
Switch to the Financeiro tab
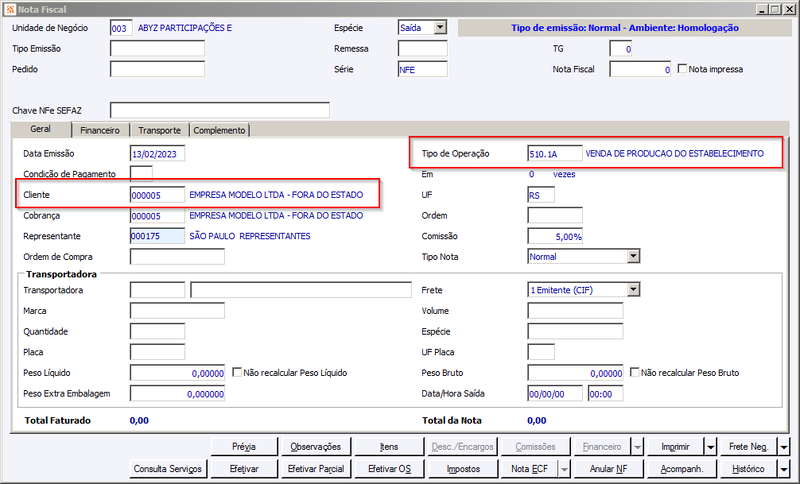point(100,131)
